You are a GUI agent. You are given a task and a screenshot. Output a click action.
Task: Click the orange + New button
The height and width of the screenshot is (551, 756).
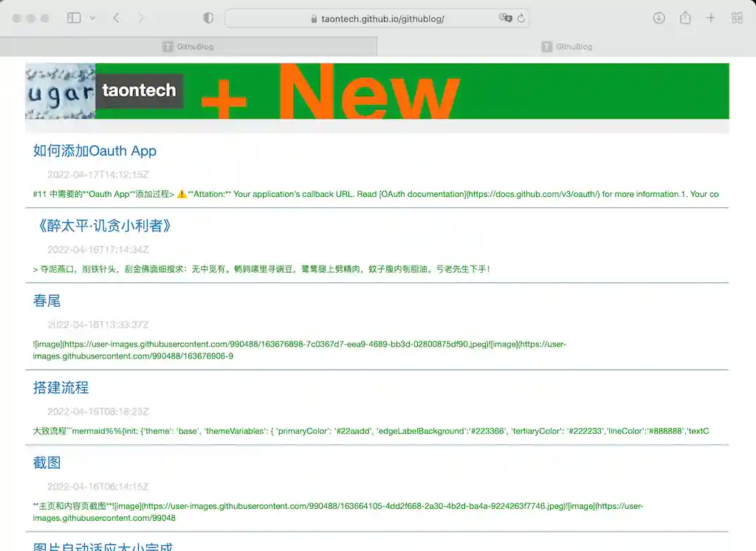tap(331, 91)
